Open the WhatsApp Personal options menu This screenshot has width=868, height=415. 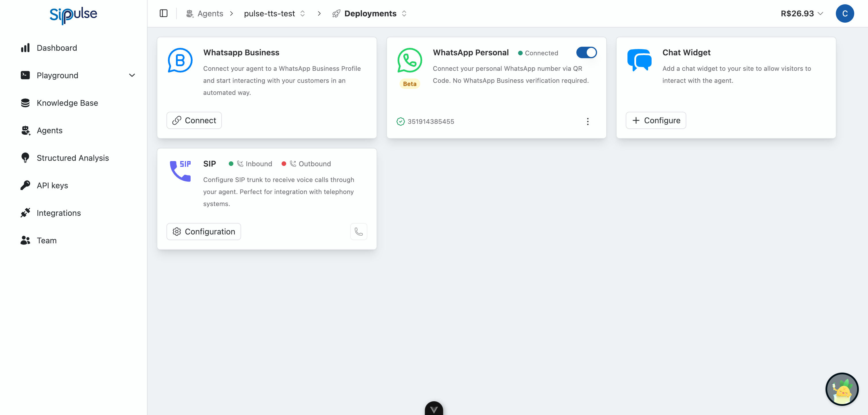coord(588,122)
